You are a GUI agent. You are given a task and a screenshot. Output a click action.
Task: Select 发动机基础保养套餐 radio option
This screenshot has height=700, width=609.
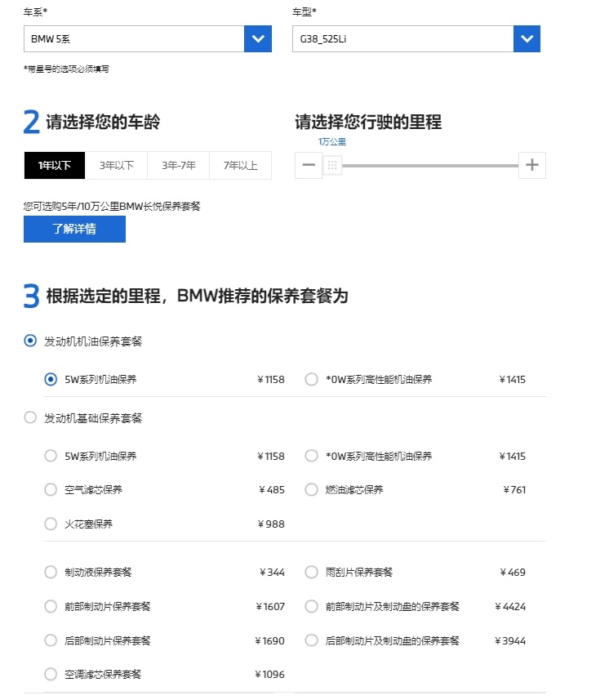(30, 418)
